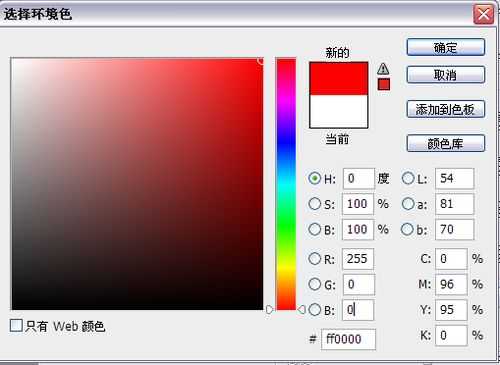Click the b value field showing 70
500x365 pixels.
(455, 230)
